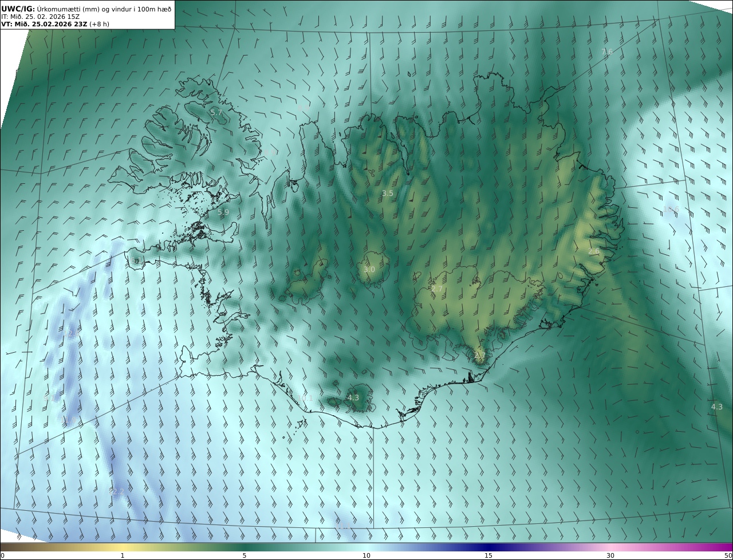This screenshot has width=733, height=560.
Task: Click the '(+8 h)' forecast offset text
Action: tap(99, 24)
